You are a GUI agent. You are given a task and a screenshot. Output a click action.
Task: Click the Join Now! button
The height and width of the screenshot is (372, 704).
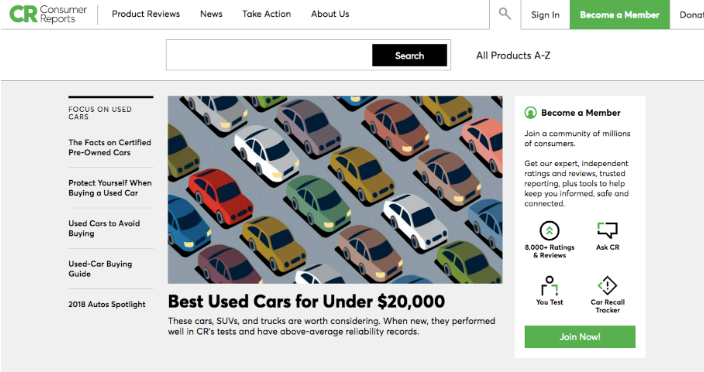[580, 337]
